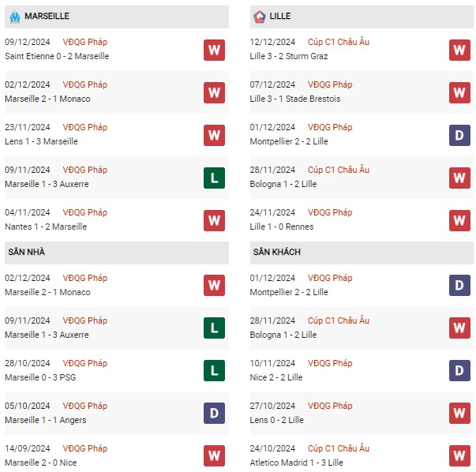
Task: Open the SÂN KHÁCH section header
Action: tap(362, 253)
